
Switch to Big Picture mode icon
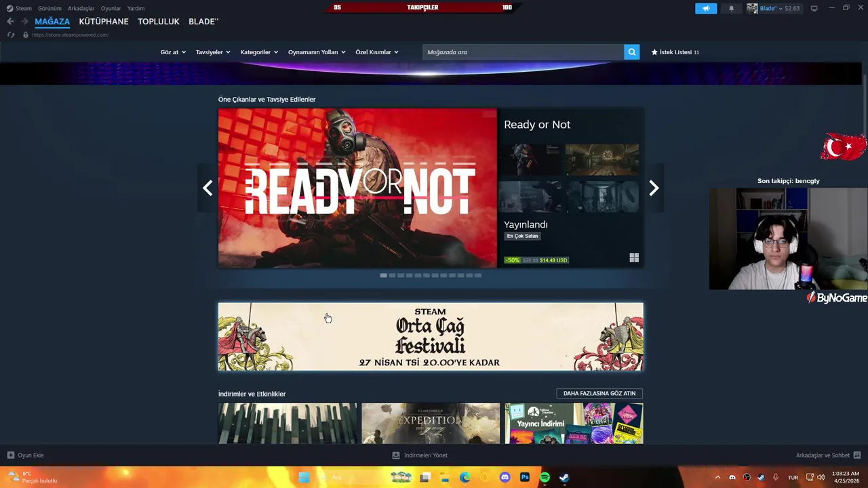coord(814,8)
